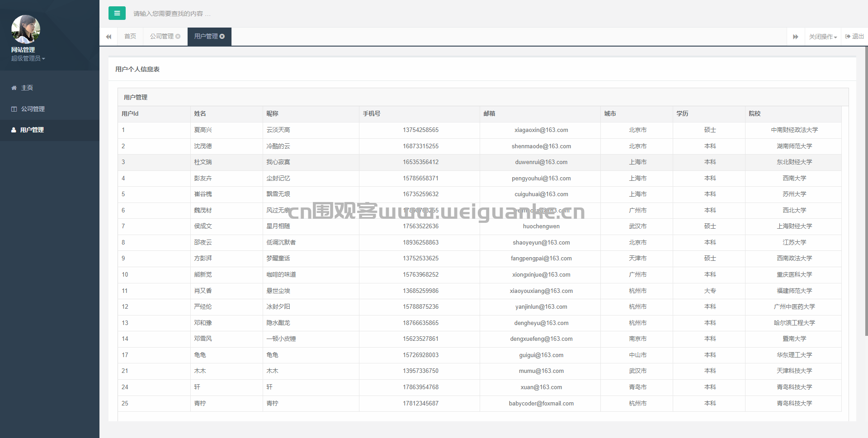Click the 退出 logout link
Image resolution: width=868 pixels, height=438 pixels.
click(x=854, y=37)
